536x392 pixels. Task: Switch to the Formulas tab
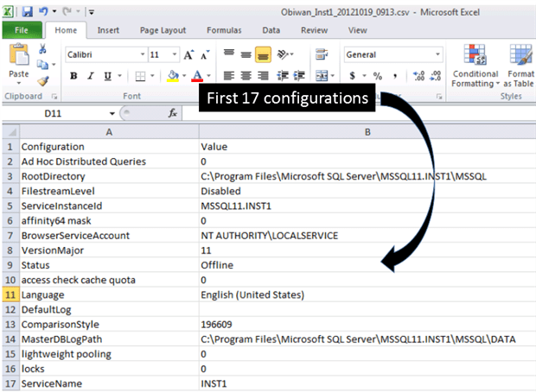(224, 30)
